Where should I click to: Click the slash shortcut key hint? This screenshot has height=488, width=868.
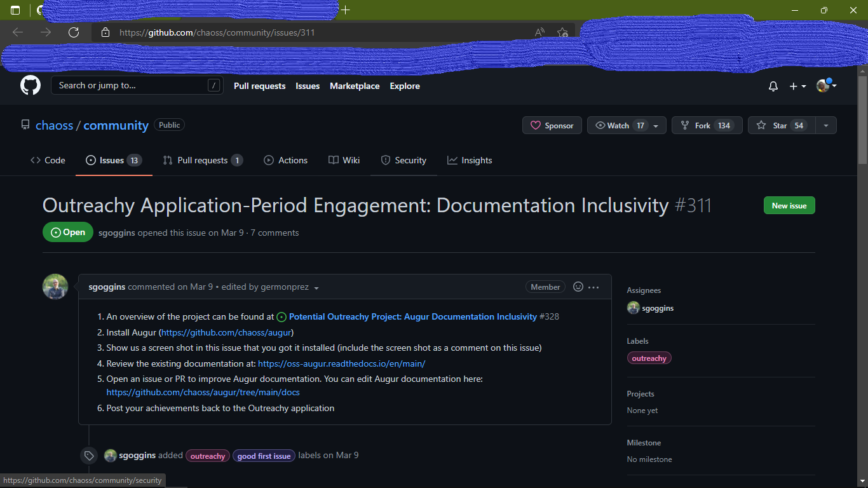click(x=214, y=86)
